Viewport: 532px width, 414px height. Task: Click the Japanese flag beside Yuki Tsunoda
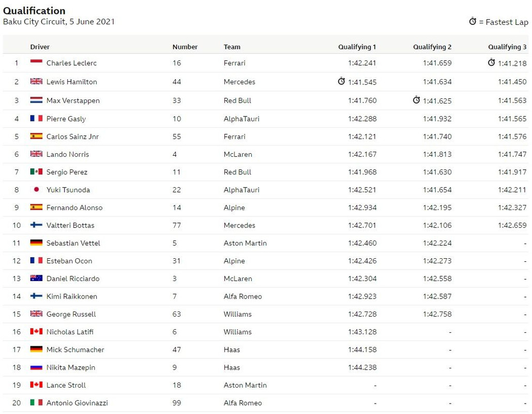(x=36, y=189)
